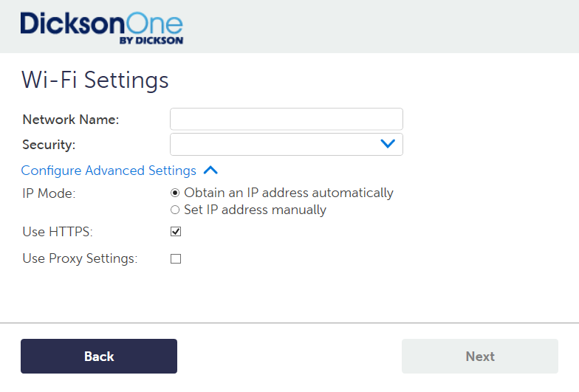This screenshot has height=392, width=579.
Task: Uncheck the Use HTTPS checkbox
Action: click(x=176, y=232)
